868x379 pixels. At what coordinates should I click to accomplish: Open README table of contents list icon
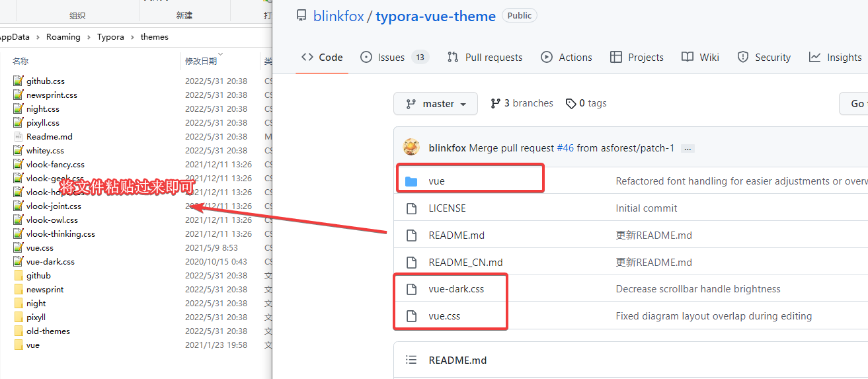click(x=411, y=360)
